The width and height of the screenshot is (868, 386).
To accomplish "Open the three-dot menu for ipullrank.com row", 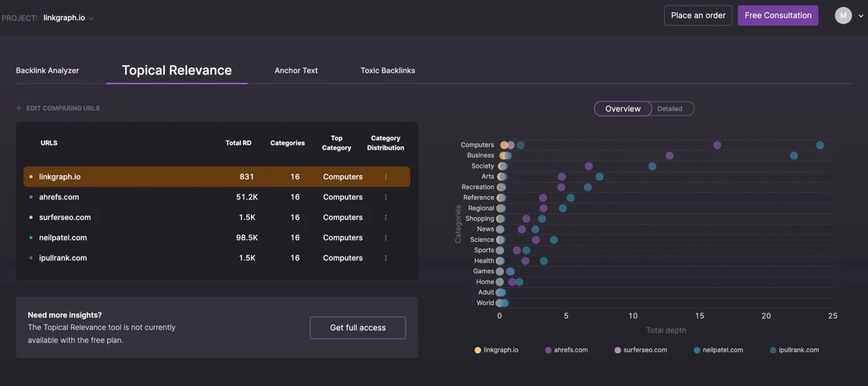I will tap(385, 258).
